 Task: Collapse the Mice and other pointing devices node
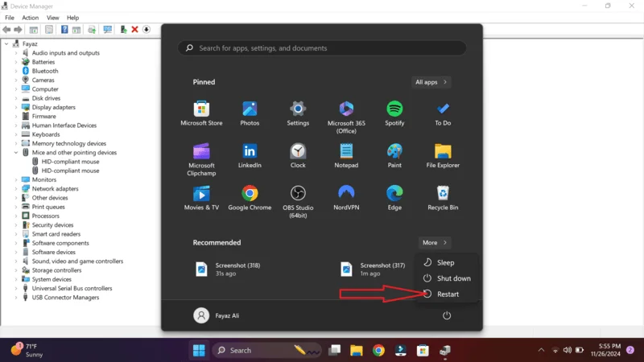(16, 153)
